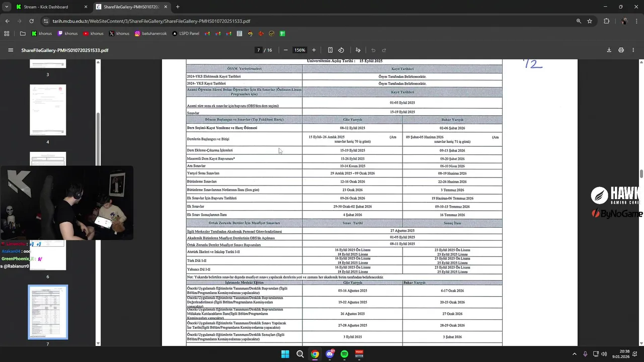Open the volume control in system tray

coord(604,354)
